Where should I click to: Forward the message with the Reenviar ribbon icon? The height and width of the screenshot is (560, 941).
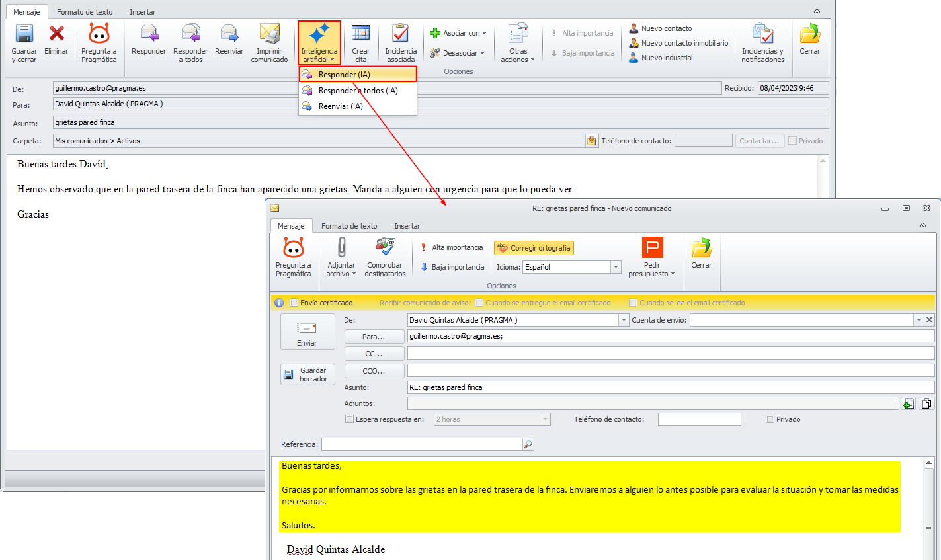coord(229,40)
